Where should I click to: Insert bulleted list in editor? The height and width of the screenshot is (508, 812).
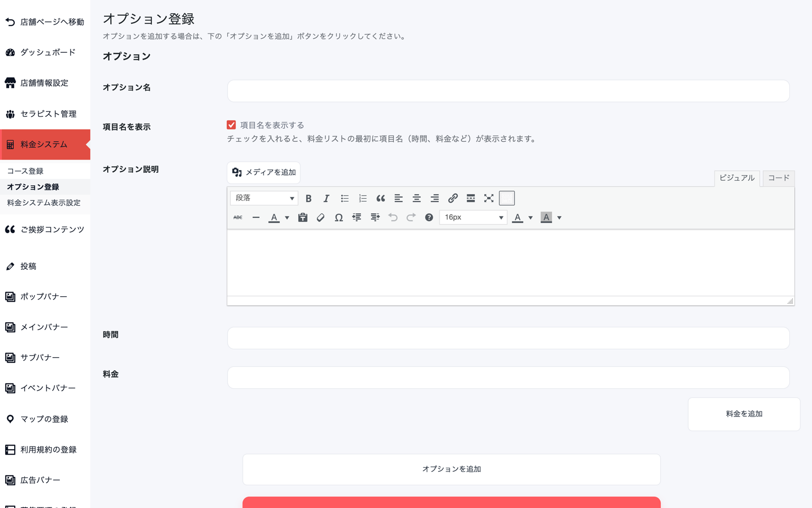point(345,198)
